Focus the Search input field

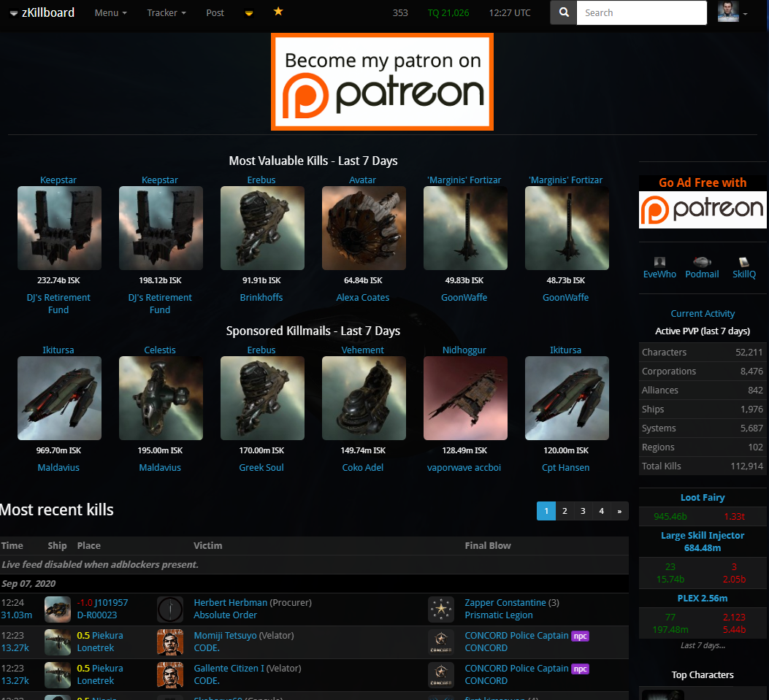click(641, 12)
